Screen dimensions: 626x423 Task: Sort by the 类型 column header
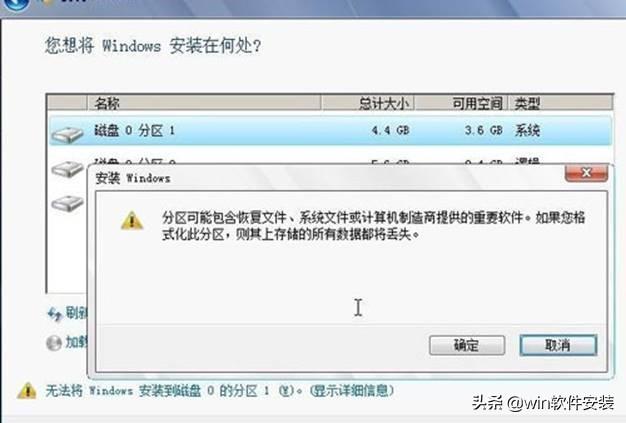[560, 103]
